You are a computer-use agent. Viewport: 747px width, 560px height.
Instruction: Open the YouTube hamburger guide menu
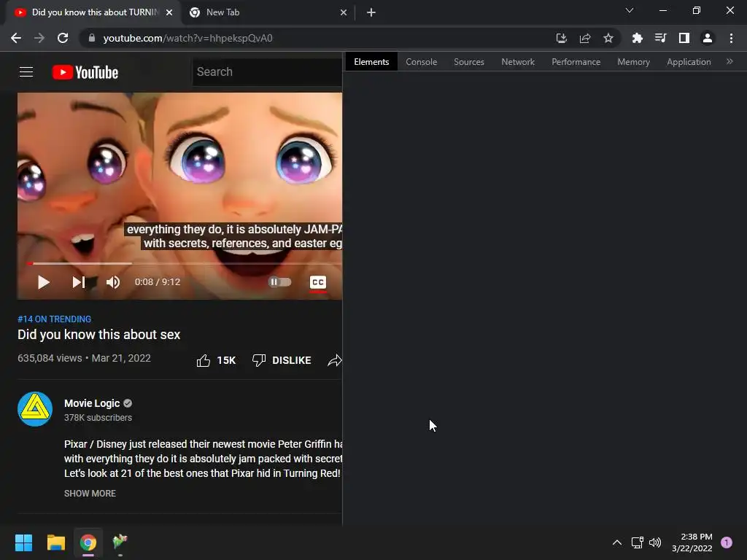point(26,72)
